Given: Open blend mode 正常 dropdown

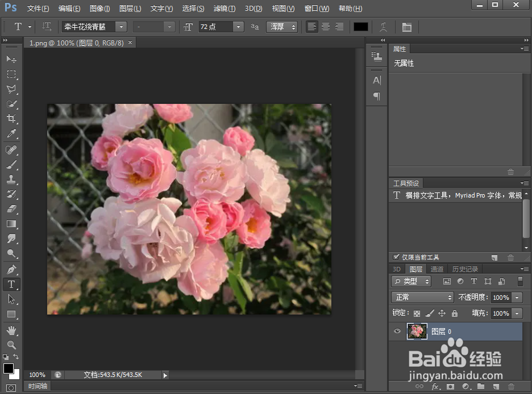Looking at the screenshot, I should coord(422,297).
